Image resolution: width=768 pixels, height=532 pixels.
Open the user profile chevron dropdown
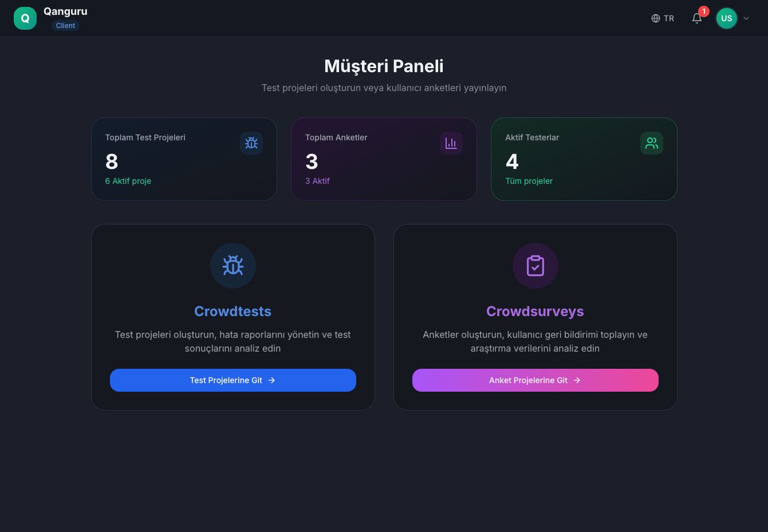746,18
